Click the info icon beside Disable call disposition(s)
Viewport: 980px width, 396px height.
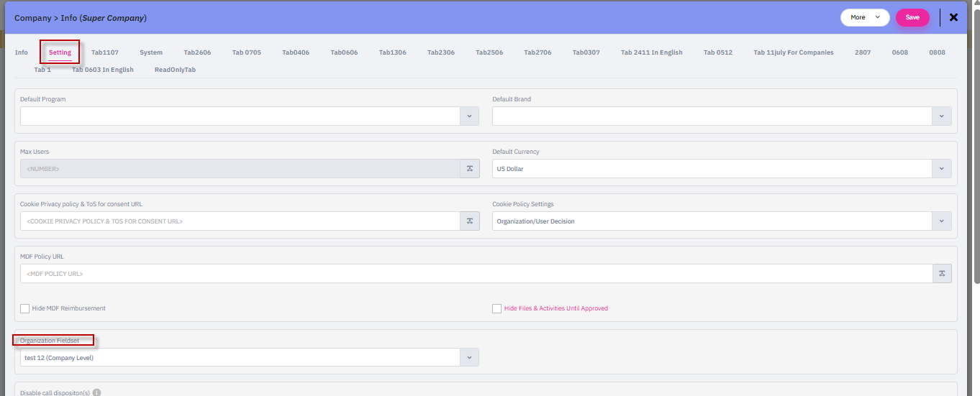(96, 392)
